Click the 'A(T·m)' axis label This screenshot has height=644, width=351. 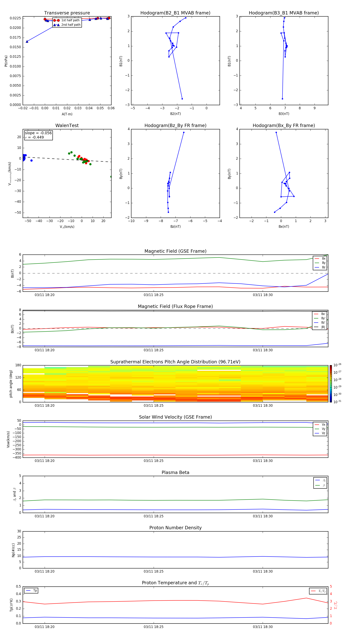[x=67, y=114]
